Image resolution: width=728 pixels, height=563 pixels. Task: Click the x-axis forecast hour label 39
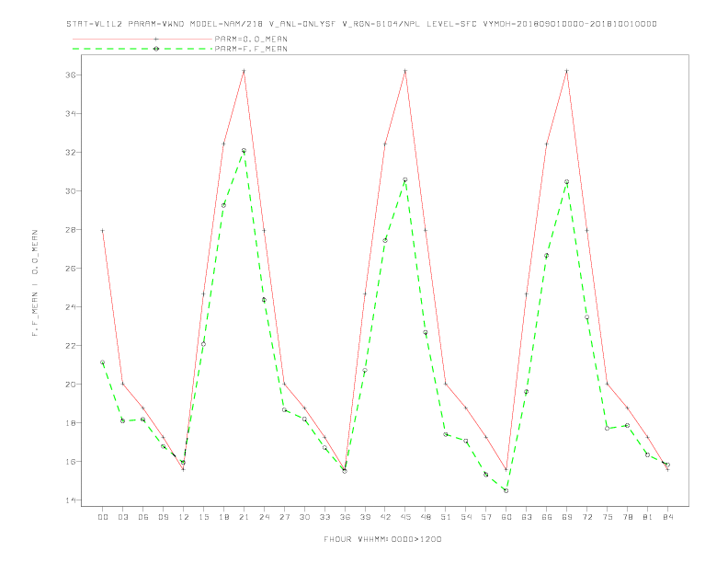365,517
